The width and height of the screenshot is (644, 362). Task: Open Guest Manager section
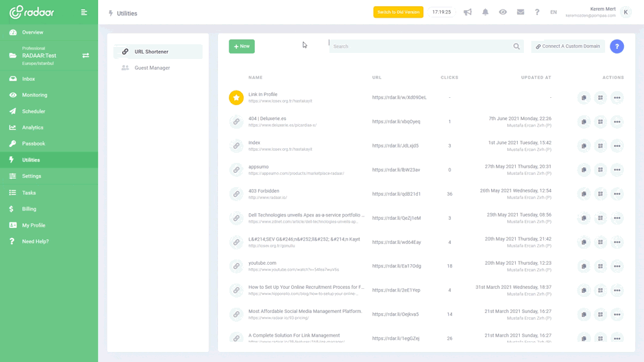click(152, 68)
